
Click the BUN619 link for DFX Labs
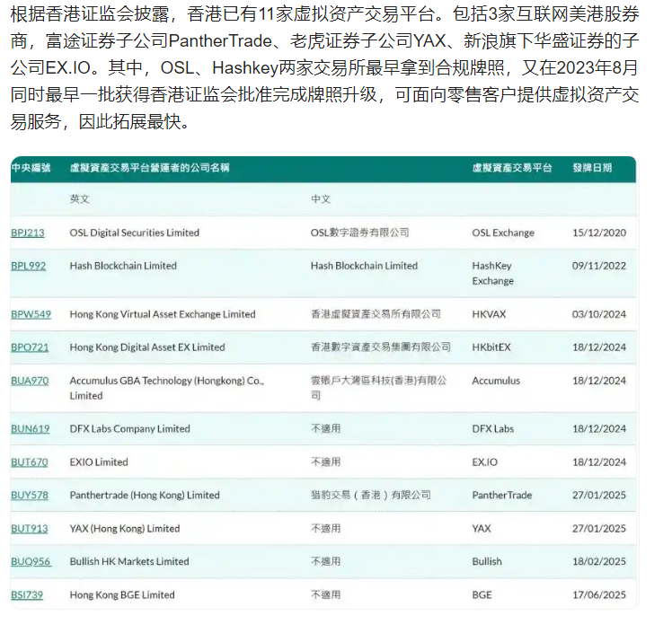click(30, 429)
